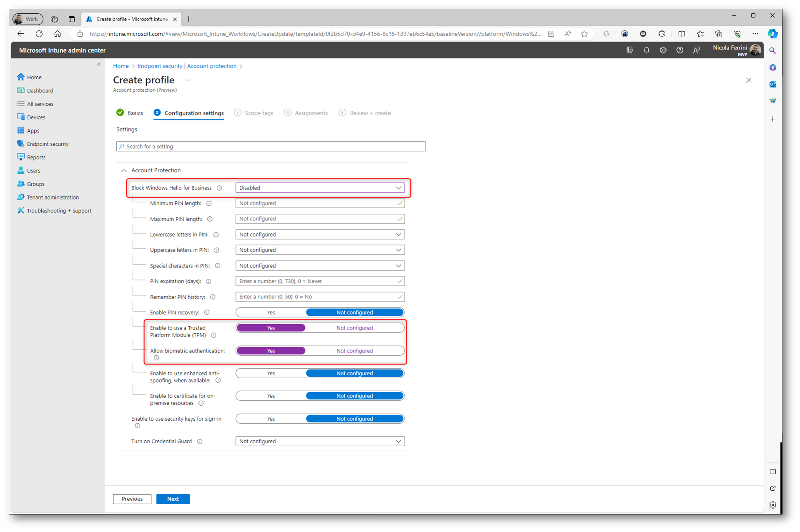The width and height of the screenshot is (800, 532).
Task: Open the feedback person icon
Action: (x=696, y=50)
